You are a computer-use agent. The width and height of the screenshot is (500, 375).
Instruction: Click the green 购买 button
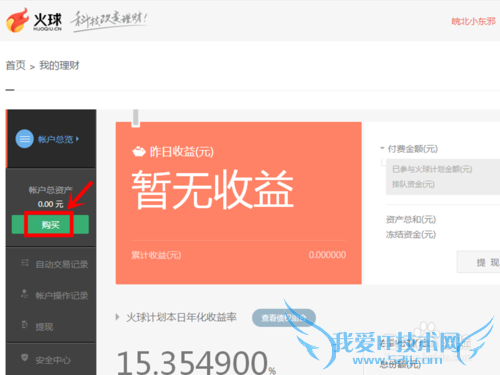click(50, 225)
